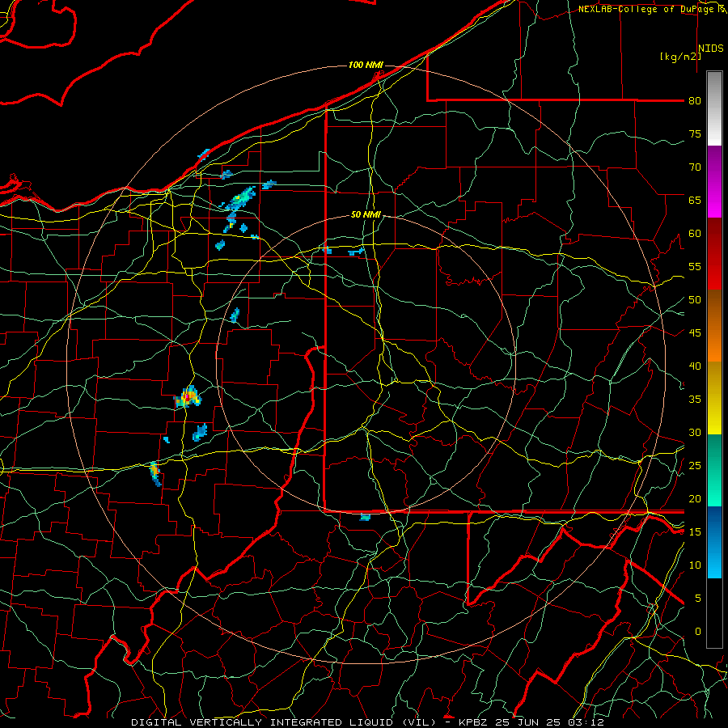Select the magenta segment of the VIL scale
728x728 pixels.
tap(714, 201)
